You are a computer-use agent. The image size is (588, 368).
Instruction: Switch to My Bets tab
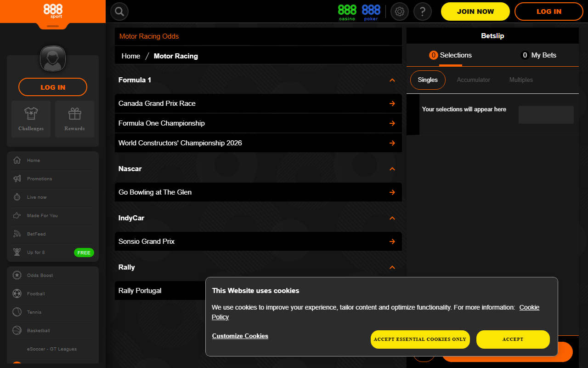(538, 55)
